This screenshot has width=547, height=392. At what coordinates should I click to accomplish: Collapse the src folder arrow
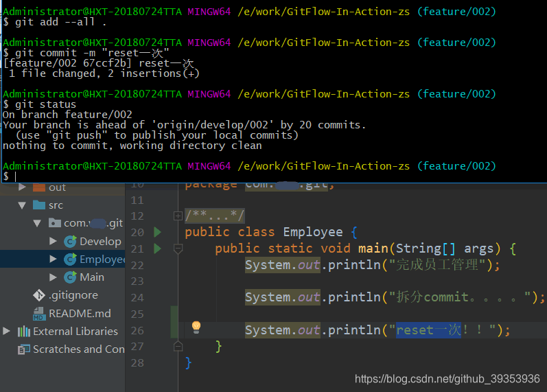(22, 205)
